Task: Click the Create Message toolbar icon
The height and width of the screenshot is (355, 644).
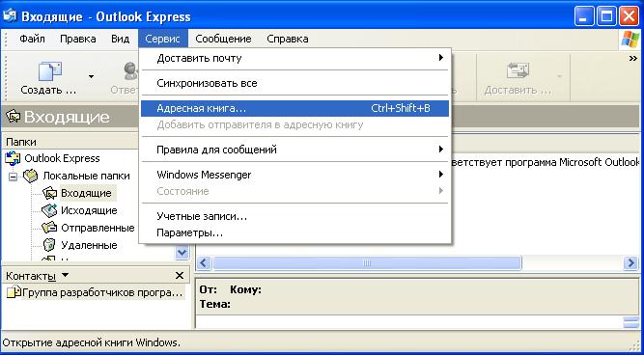Action: (x=49, y=71)
